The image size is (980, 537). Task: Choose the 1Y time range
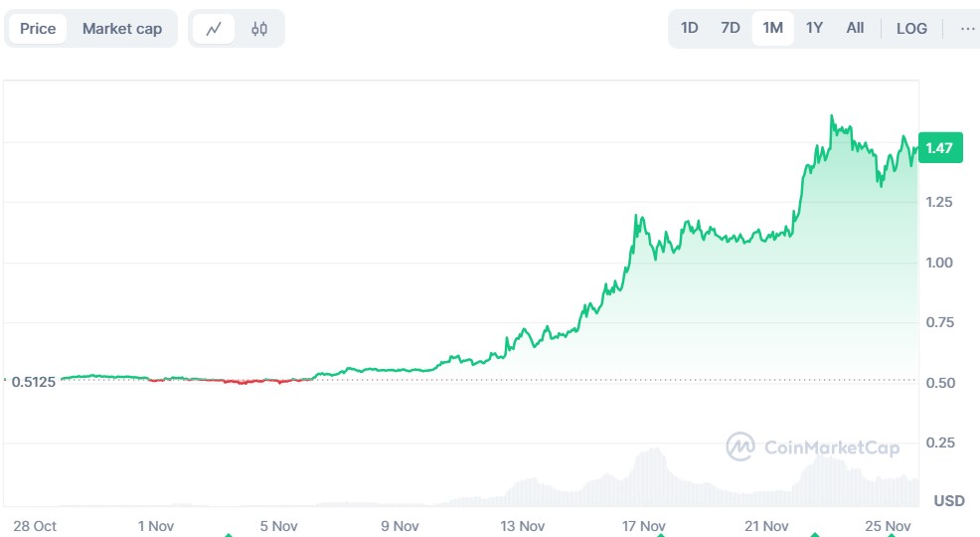pos(814,28)
